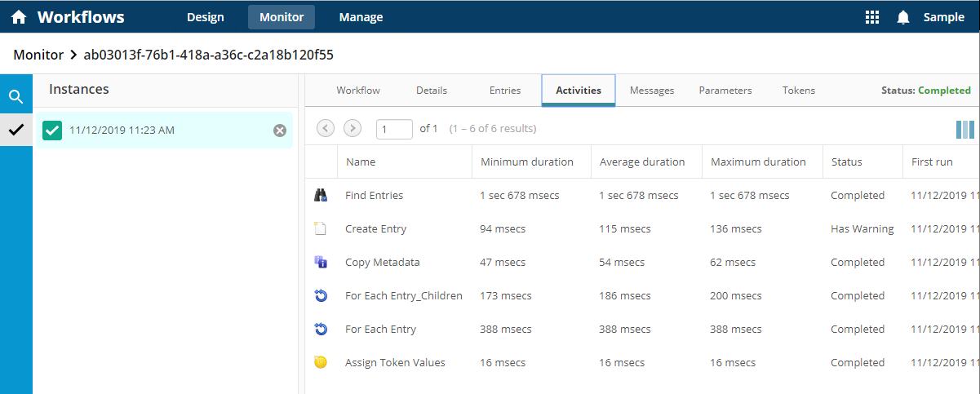This screenshot has height=394, width=980.
Task: Click the Monitor breadcrumb link
Action: pos(38,55)
